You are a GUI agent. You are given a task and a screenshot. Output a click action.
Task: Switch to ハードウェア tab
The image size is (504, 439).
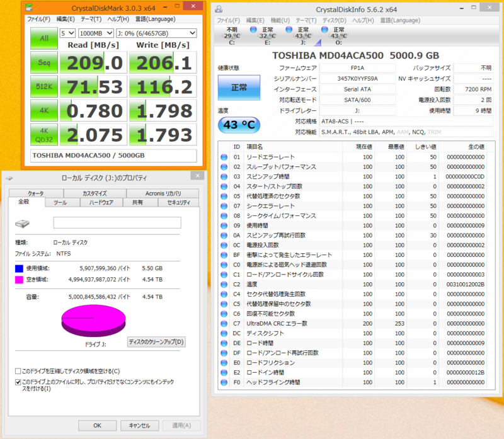pyautogui.click(x=101, y=202)
